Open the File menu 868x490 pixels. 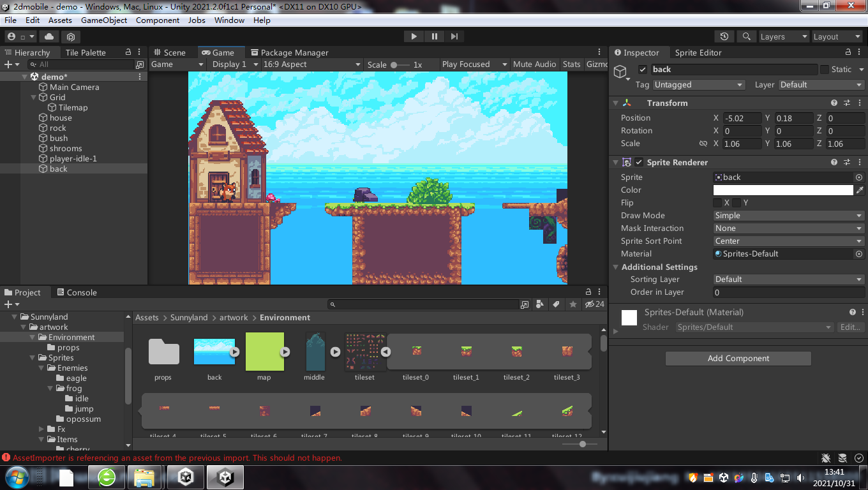[10, 20]
